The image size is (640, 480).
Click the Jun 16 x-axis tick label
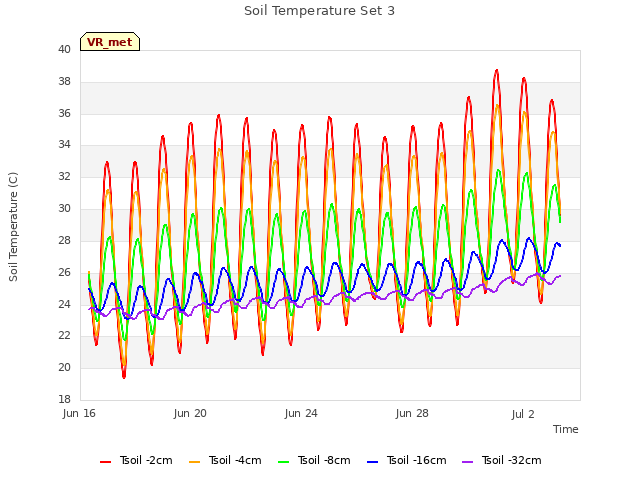pyautogui.click(x=79, y=413)
